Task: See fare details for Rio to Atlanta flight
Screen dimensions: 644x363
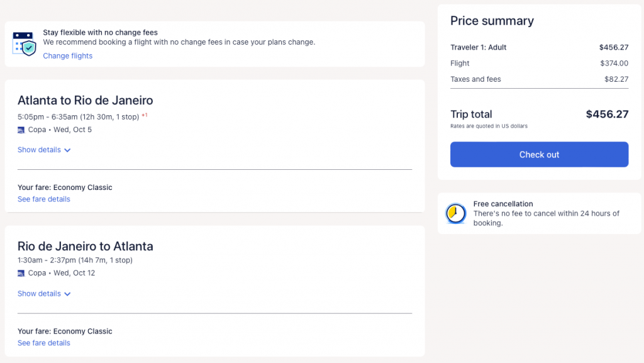Action: coord(44,343)
